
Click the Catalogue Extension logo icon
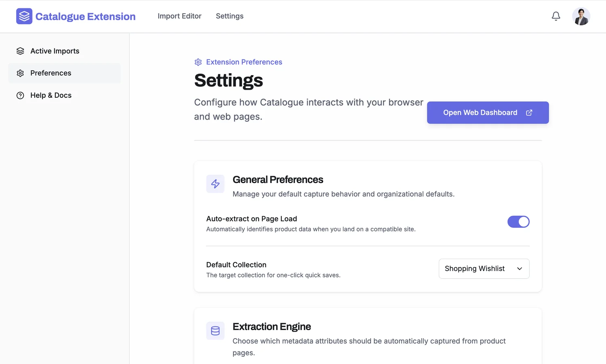[x=24, y=16]
